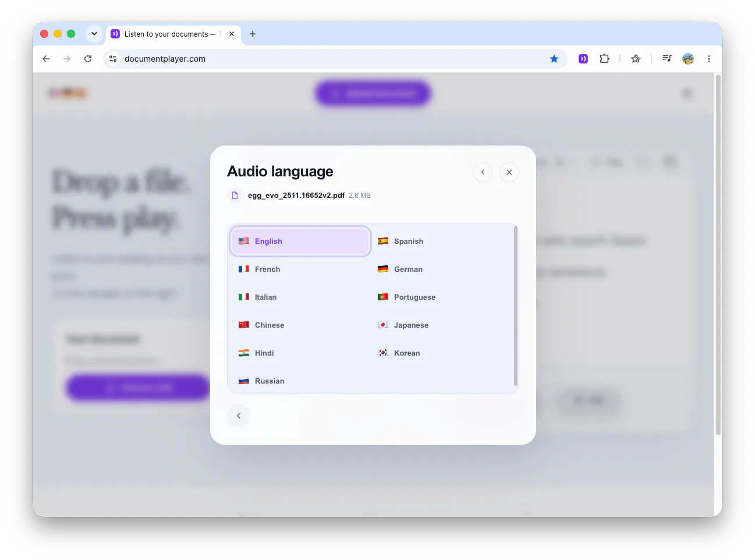
Task: Select Portuguese audio language
Action: click(439, 297)
